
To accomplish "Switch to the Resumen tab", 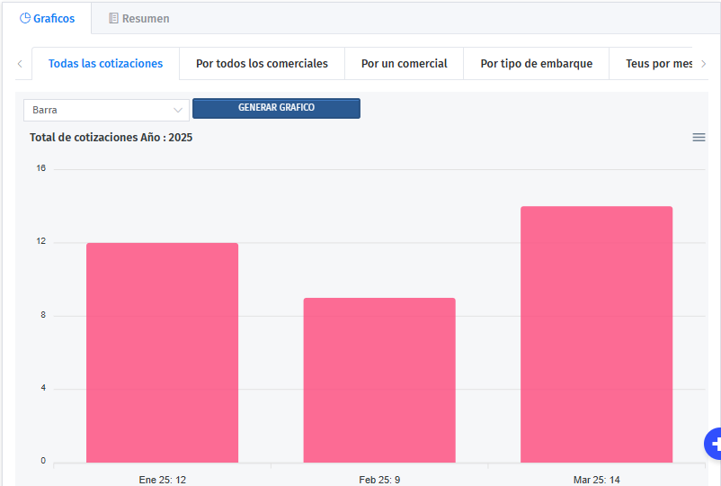I will 137,18.
